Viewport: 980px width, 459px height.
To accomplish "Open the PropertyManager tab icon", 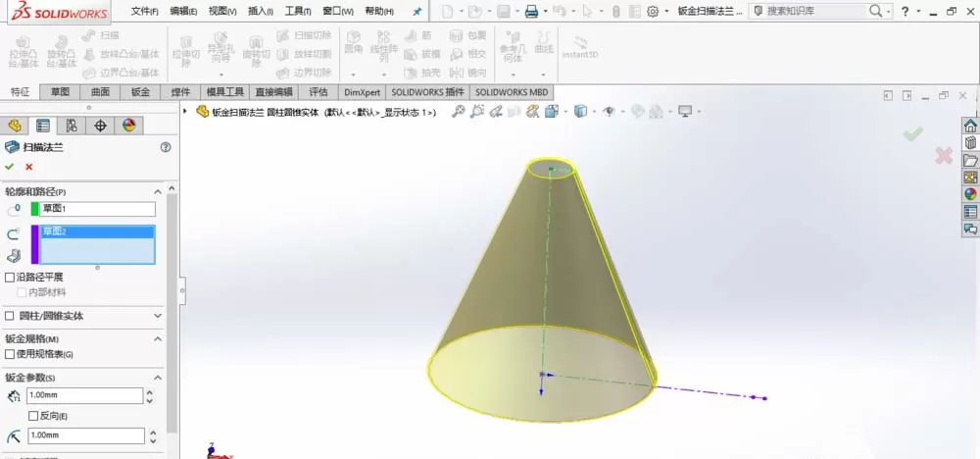I will click(42, 126).
